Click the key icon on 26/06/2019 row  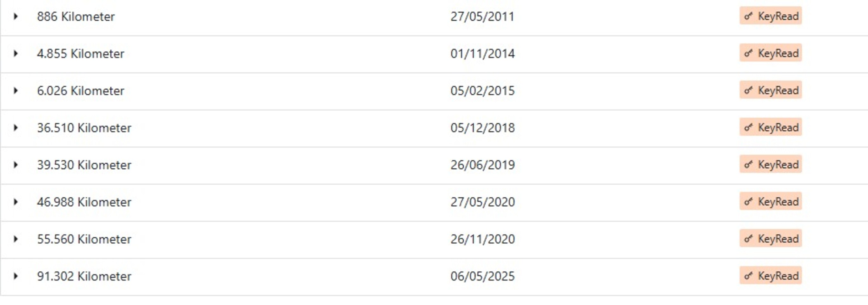[x=748, y=164]
